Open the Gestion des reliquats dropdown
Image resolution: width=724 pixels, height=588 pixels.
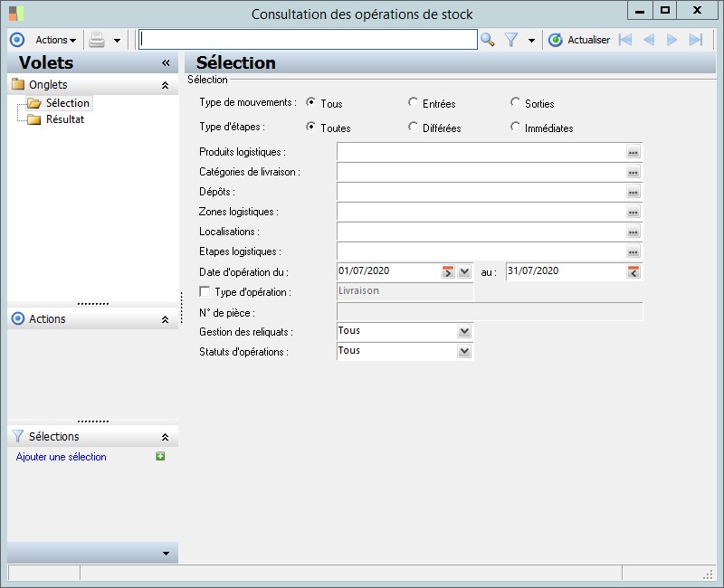pyautogui.click(x=464, y=331)
